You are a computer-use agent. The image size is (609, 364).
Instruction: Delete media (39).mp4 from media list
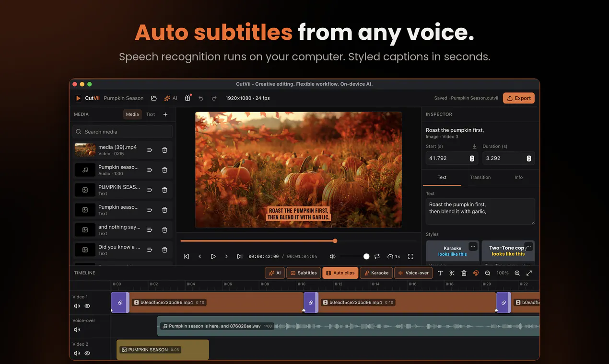point(164,150)
